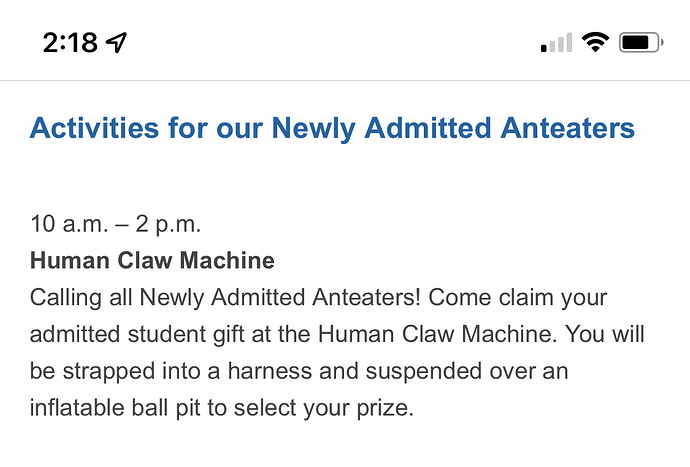This screenshot has height=467, width=690.
Task: Click 'Come claim your' text in paragraph
Action: [518, 298]
